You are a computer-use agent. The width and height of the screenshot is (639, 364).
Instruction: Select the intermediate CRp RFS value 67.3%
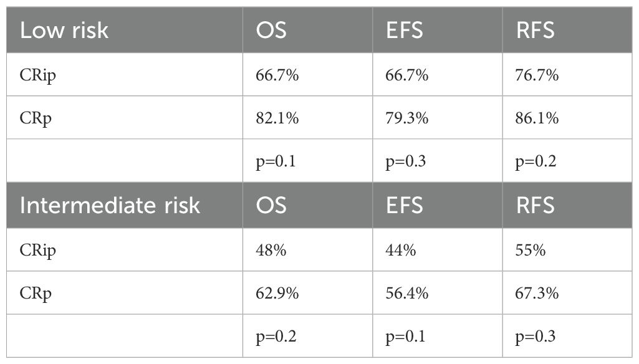[x=537, y=293]
